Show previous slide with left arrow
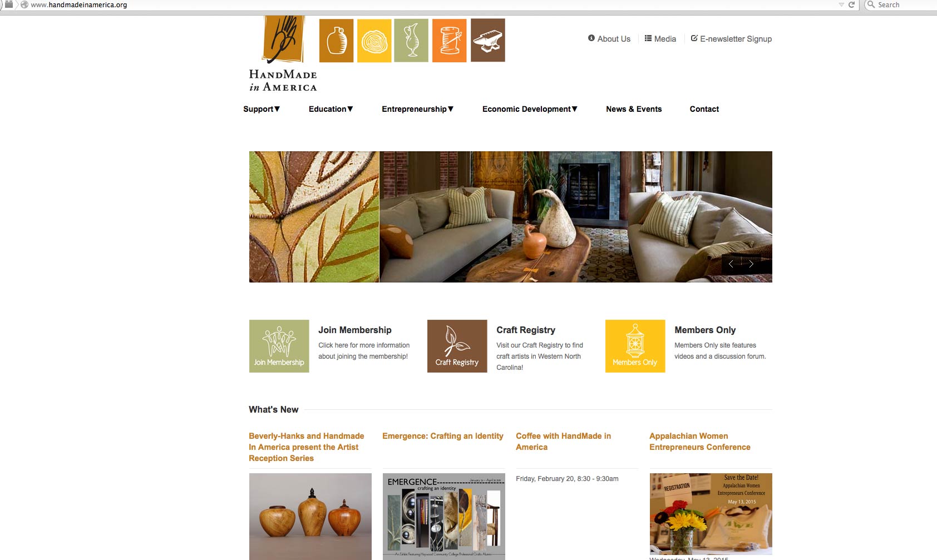 tap(731, 264)
